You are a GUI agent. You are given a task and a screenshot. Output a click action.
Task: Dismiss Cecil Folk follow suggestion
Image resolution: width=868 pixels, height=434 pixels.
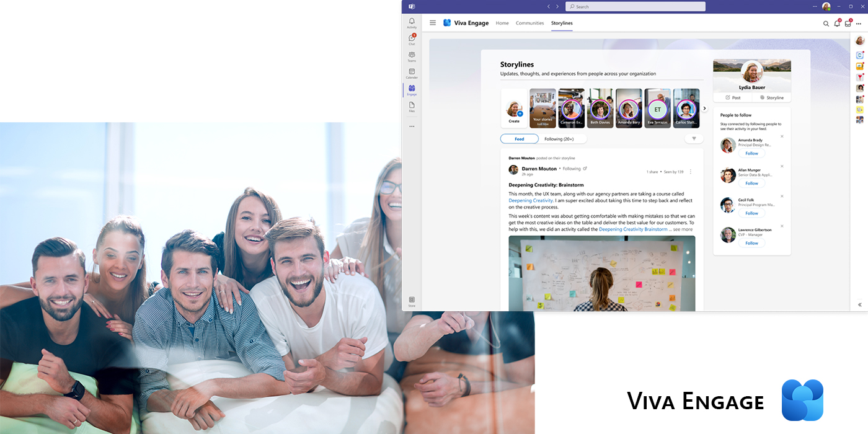[x=782, y=196]
